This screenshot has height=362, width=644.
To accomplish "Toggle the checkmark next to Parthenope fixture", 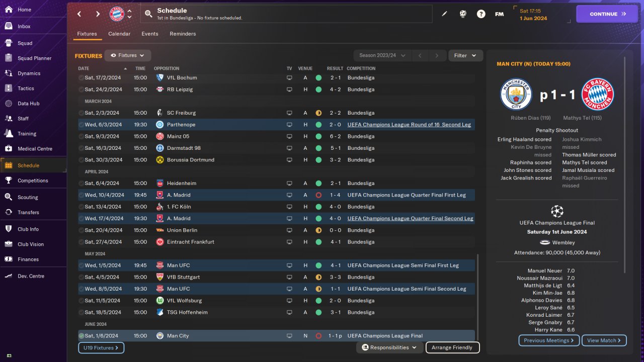I will pos(81,125).
